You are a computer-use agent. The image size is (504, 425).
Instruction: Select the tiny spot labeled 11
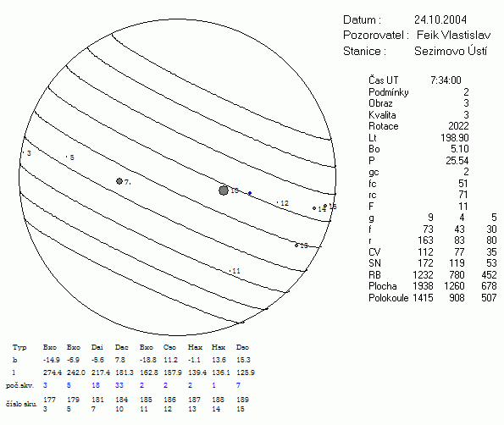click(230, 272)
